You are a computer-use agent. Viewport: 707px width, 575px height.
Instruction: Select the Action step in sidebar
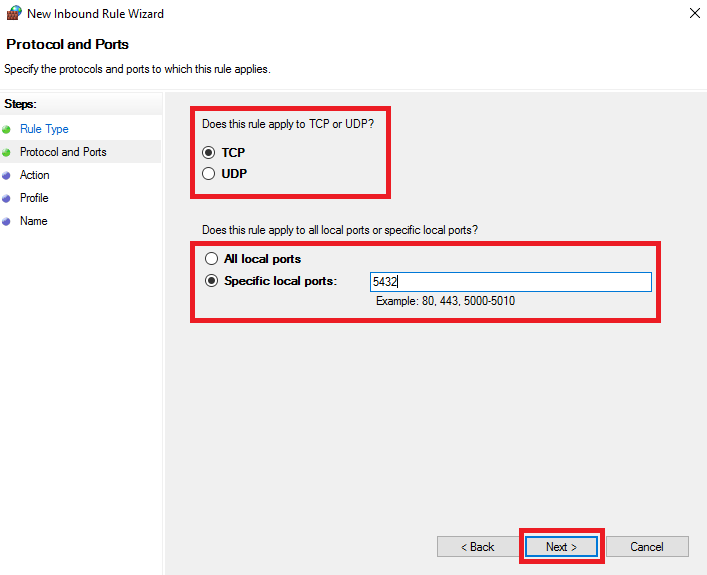click(x=35, y=175)
